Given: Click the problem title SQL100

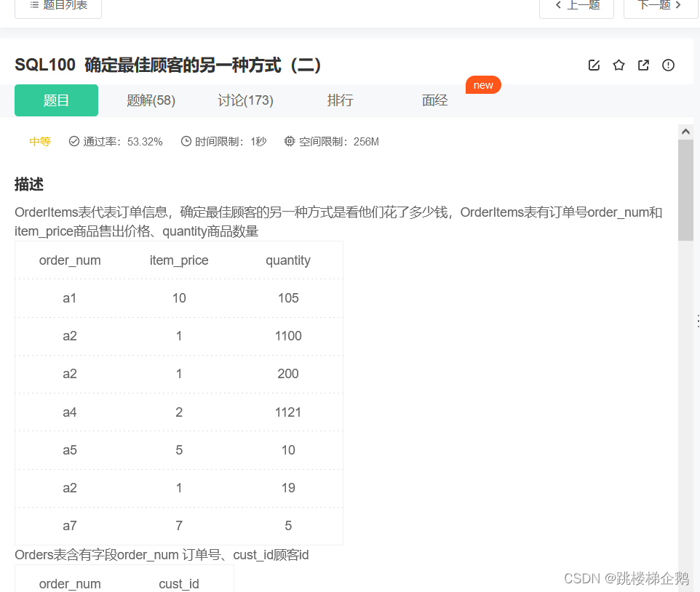Looking at the screenshot, I should tap(168, 65).
